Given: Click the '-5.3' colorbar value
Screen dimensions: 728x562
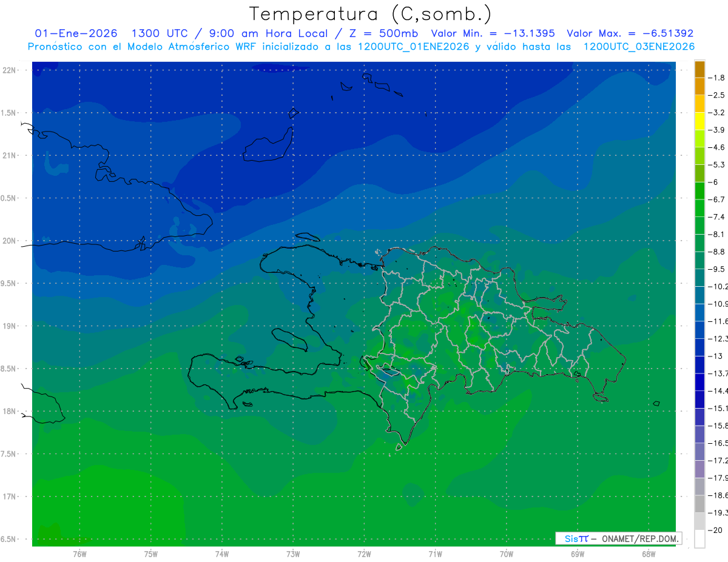Looking at the screenshot, I should (x=716, y=165).
